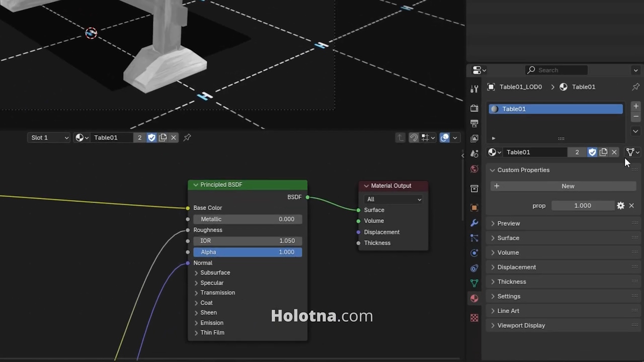Open the World properties tab
644x362 pixels.
coord(474,169)
